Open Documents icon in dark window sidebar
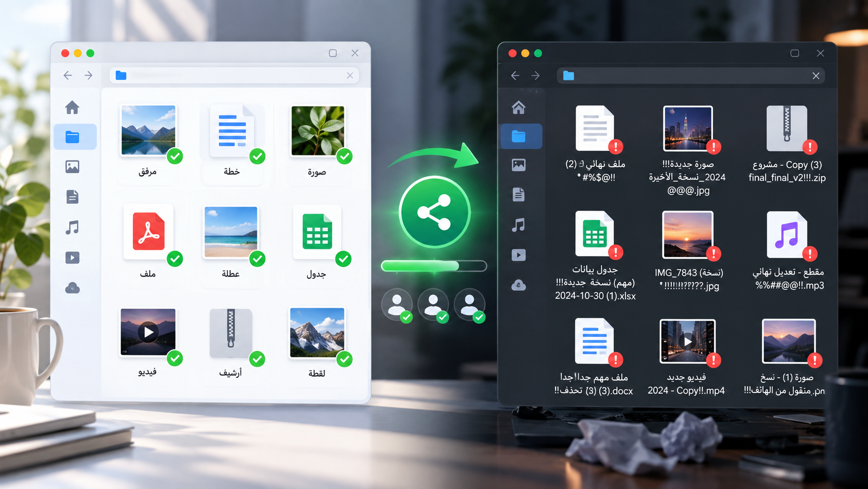This screenshot has height=489, width=868. click(x=518, y=194)
